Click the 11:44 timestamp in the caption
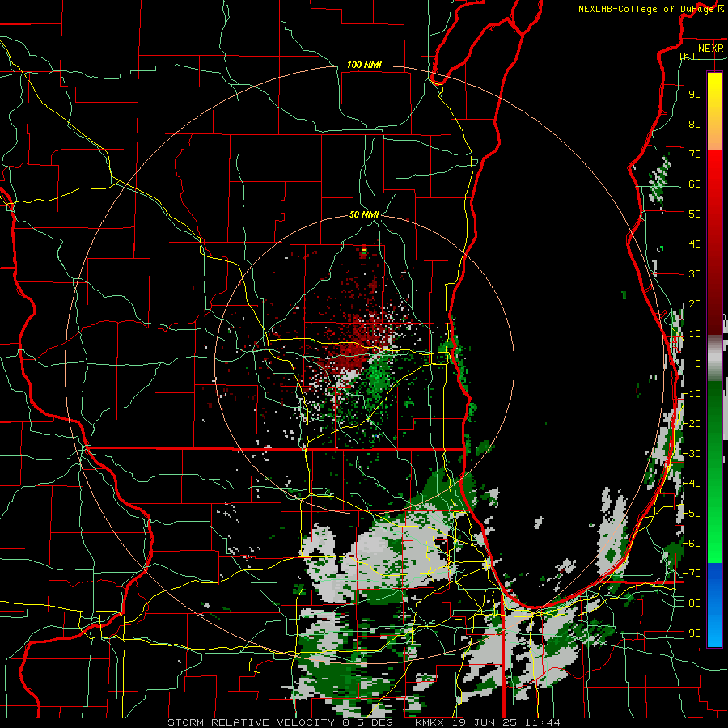 coord(543,722)
